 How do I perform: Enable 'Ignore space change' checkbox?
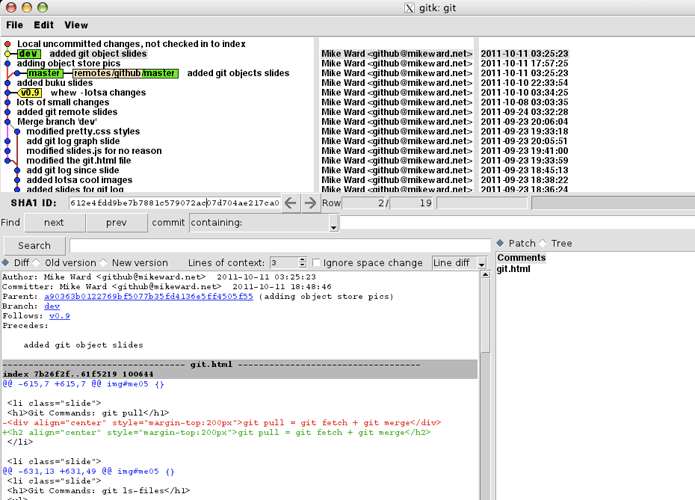point(317,263)
